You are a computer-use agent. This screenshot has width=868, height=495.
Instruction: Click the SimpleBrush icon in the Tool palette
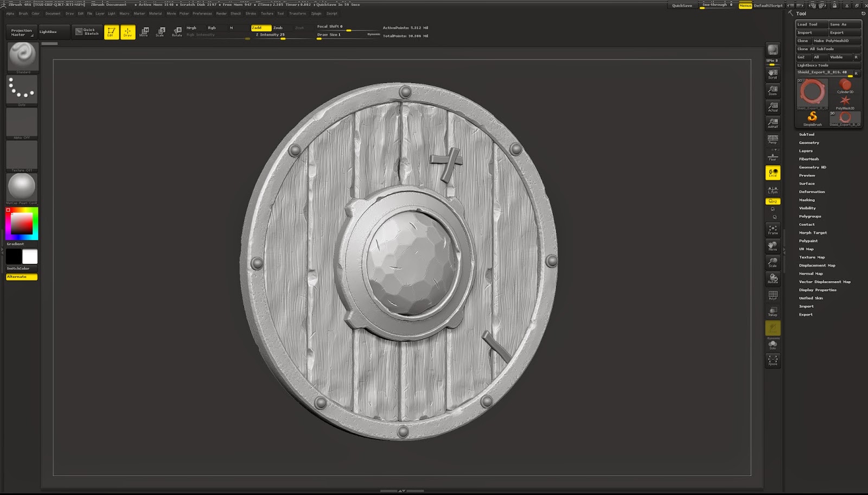pos(812,117)
